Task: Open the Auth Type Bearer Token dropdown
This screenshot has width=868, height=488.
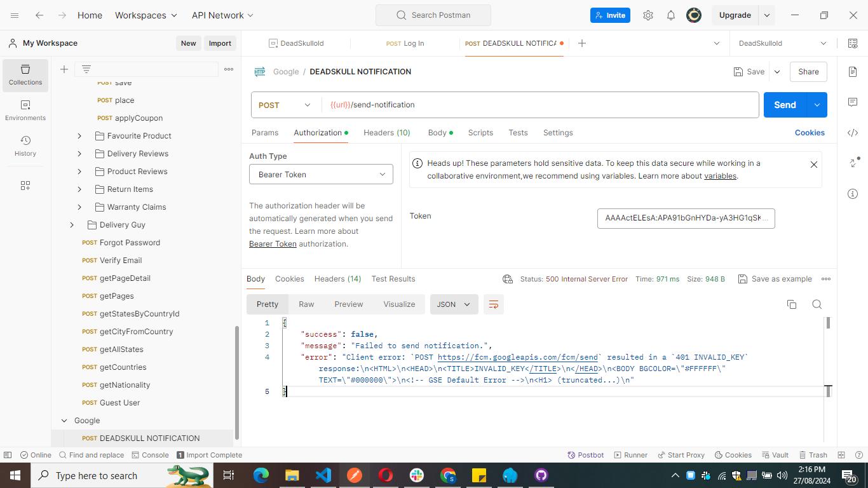Action: pyautogui.click(x=321, y=174)
